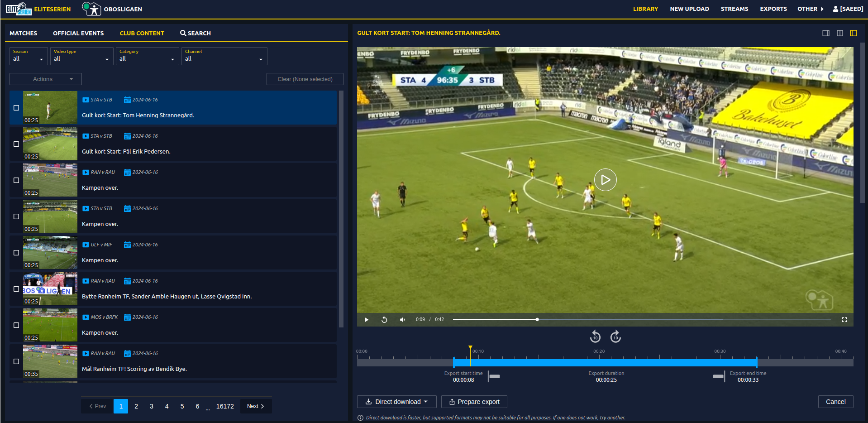Screen dimensions: 868x423
Task: Check the box for Pål Erik Pedersen clip
Action: (16, 144)
